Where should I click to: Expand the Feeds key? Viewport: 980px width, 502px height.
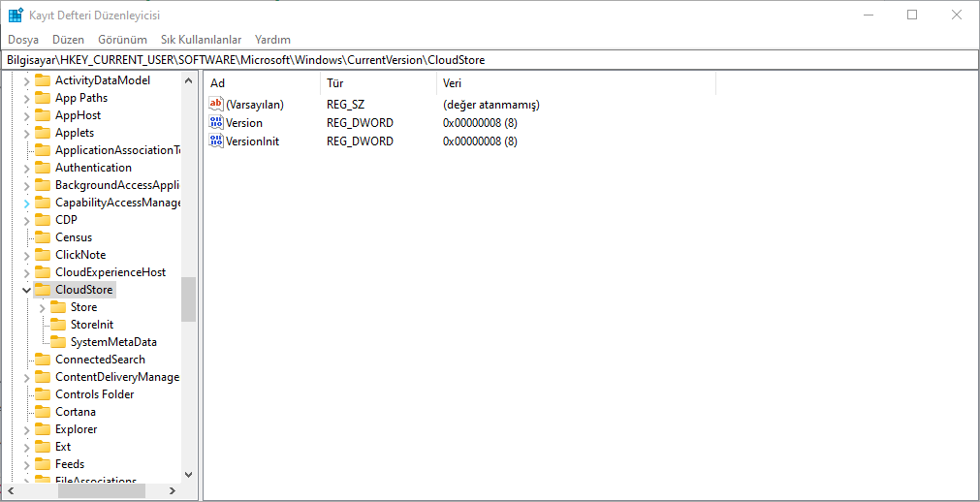point(26,464)
